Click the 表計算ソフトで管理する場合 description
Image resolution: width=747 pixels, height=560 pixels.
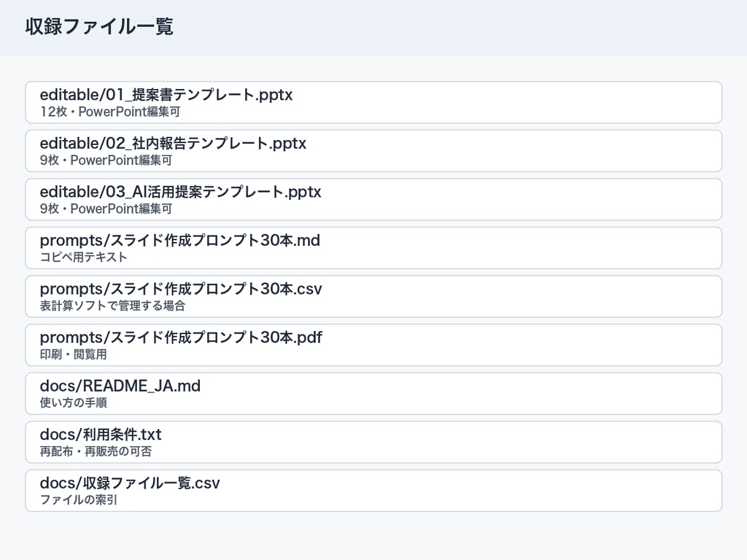point(112,306)
